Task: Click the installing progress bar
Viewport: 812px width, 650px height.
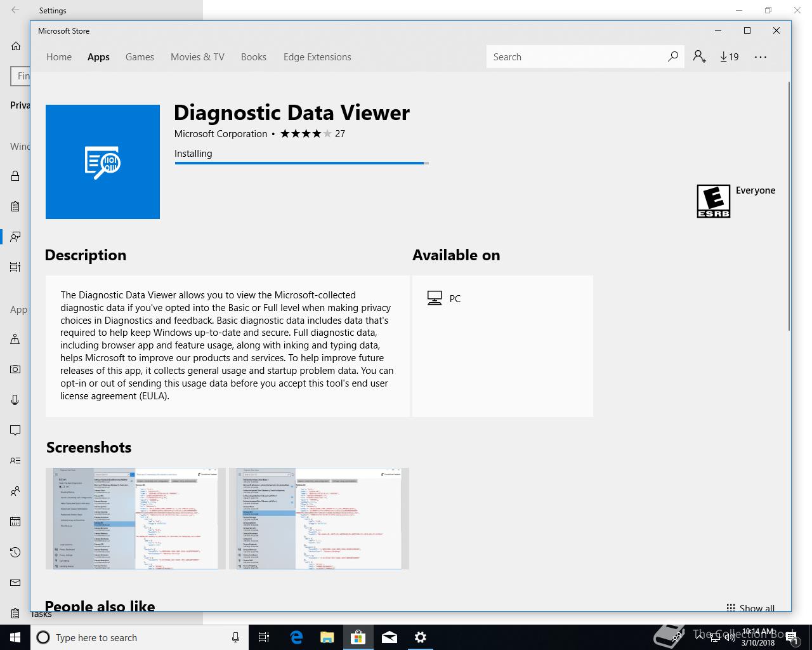Action: 301,163
